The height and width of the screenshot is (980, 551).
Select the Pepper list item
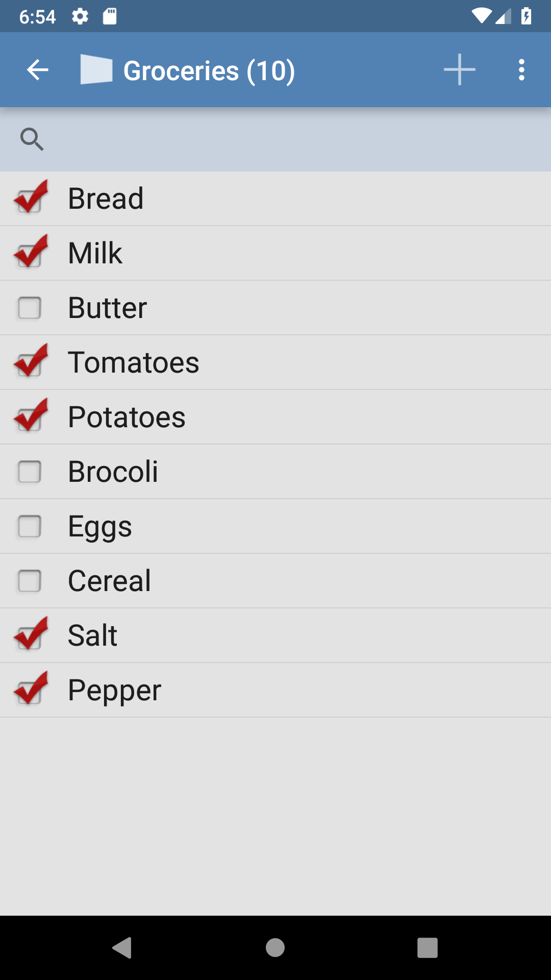coord(275,690)
